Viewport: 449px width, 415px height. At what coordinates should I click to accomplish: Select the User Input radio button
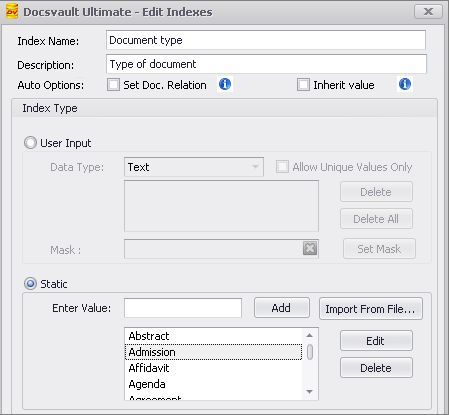point(30,143)
